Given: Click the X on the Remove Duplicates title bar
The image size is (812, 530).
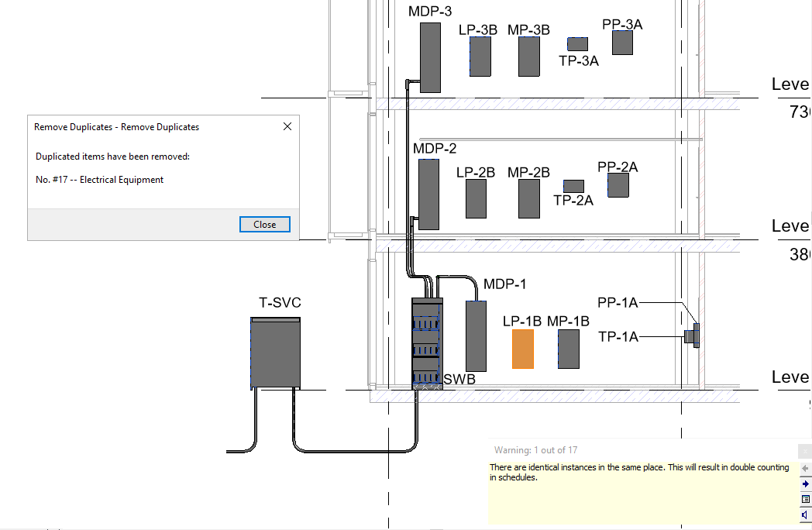Looking at the screenshot, I should coord(287,126).
